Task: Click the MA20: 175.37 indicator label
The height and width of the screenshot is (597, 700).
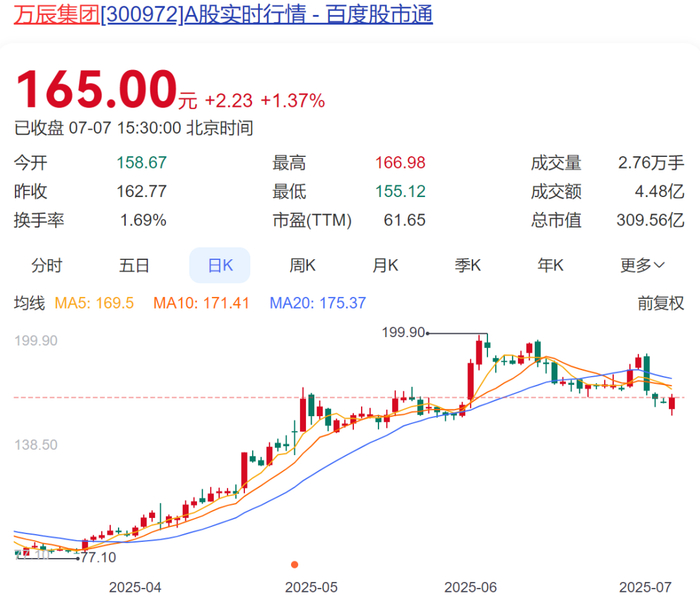Action: [x=318, y=303]
